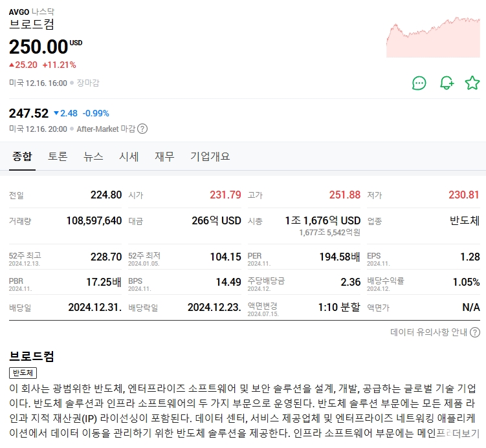This screenshot has width=486, height=448.
Task: Open the 재무 tab
Action: click(164, 156)
